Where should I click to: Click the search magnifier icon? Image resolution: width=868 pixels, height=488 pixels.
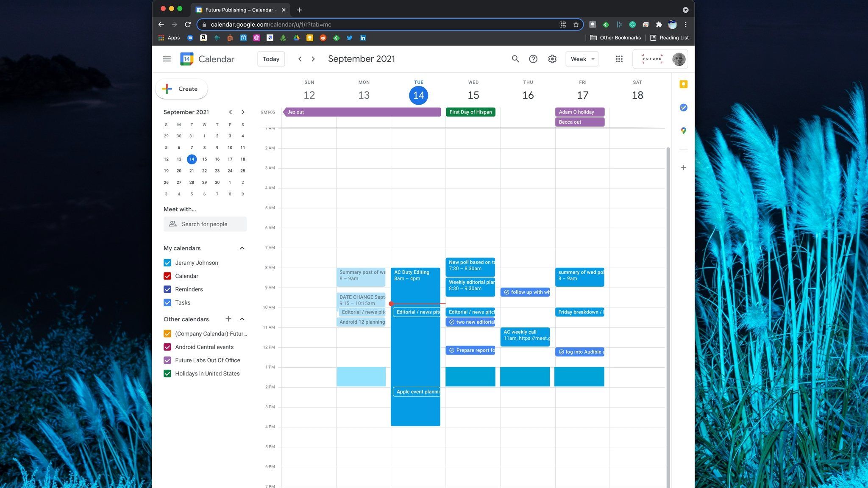pos(515,59)
